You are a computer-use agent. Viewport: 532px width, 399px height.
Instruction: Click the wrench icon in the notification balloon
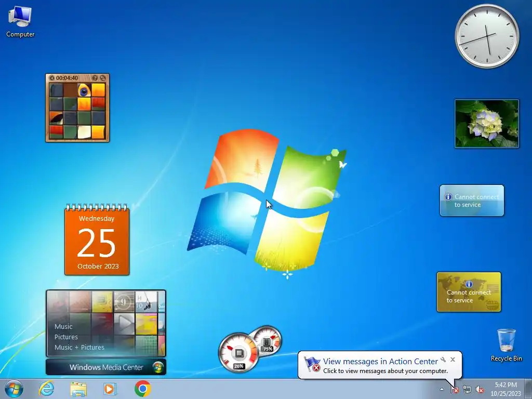click(x=443, y=360)
